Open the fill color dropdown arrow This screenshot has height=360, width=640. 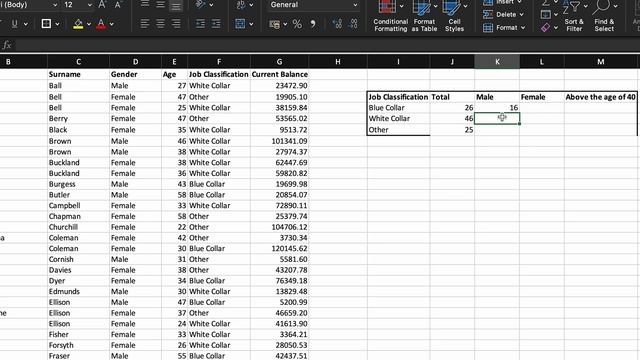pyautogui.click(x=89, y=24)
